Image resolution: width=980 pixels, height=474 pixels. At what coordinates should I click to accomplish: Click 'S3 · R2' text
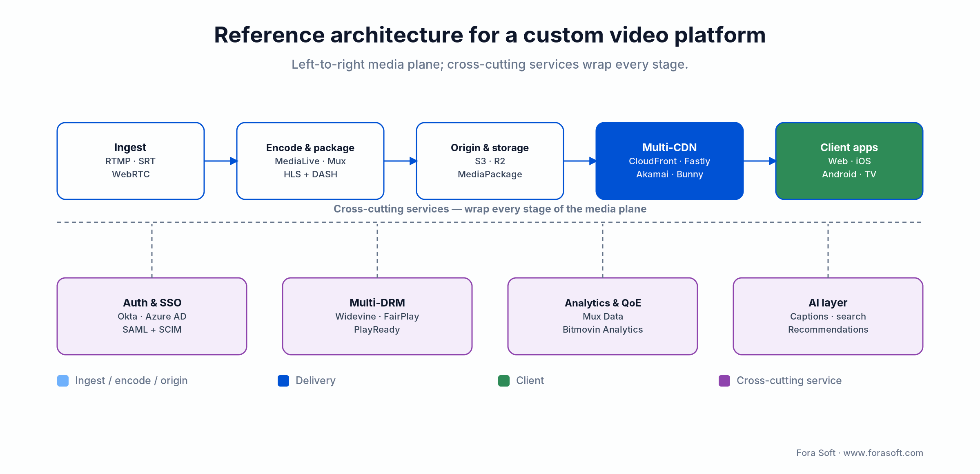(x=490, y=161)
